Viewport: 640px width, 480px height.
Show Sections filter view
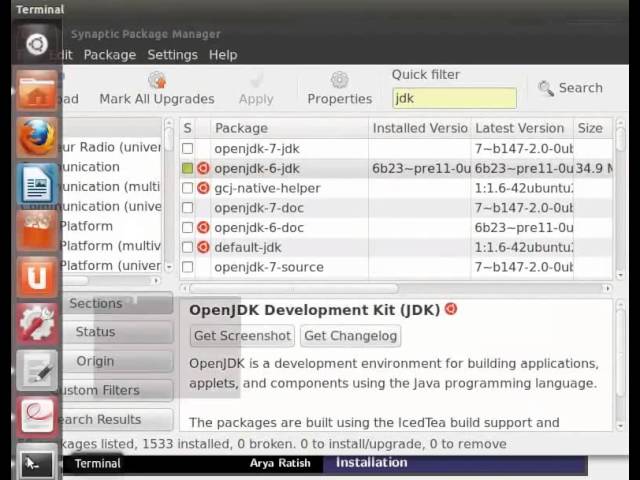click(x=116, y=303)
